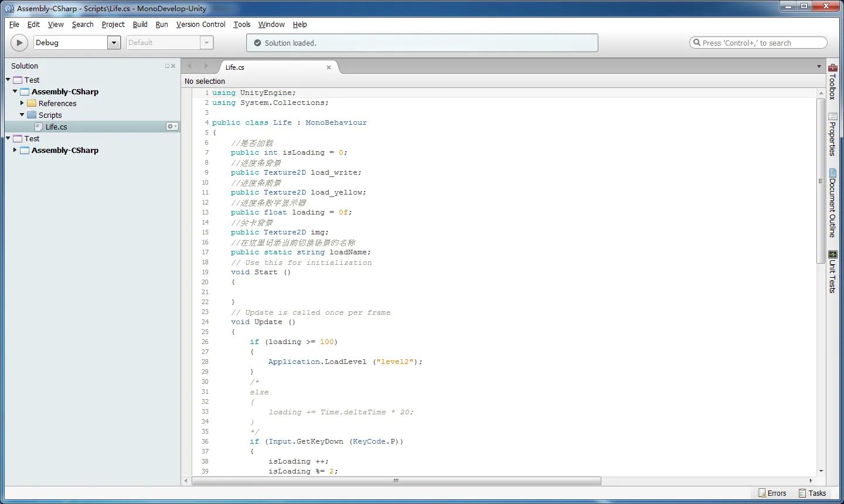Close the Life.cs editor tab
This screenshot has height=504, width=844.
329,67
